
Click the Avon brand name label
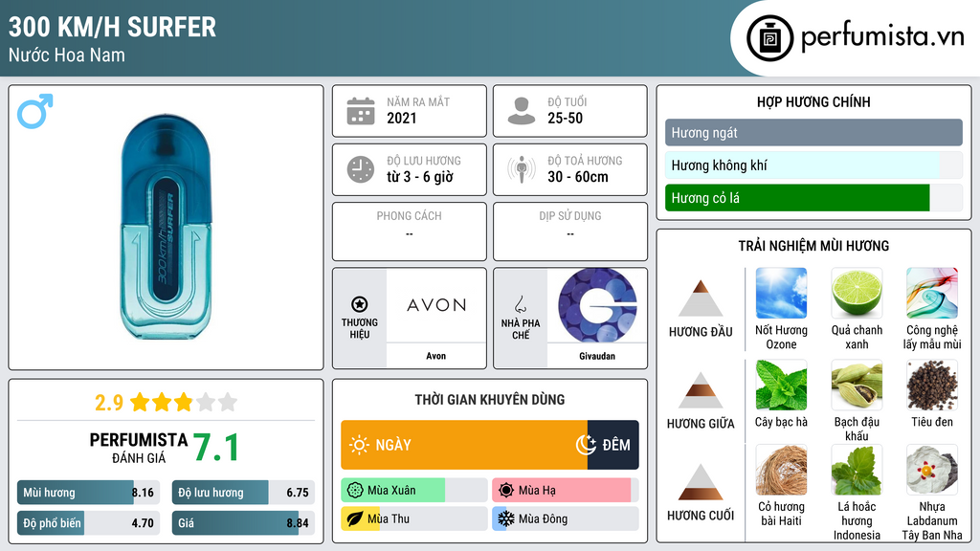pyautogui.click(x=436, y=356)
